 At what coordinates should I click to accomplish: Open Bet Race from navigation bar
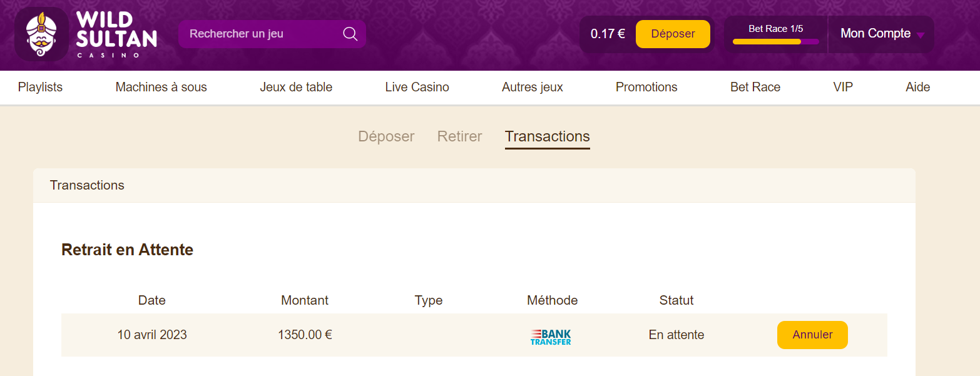pyautogui.click(x=755, y=87)
